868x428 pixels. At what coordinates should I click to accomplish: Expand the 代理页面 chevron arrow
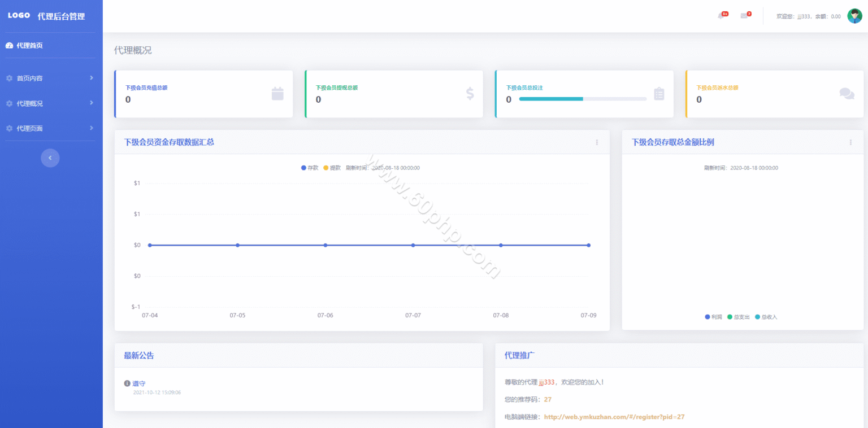[x=92, y=128]
